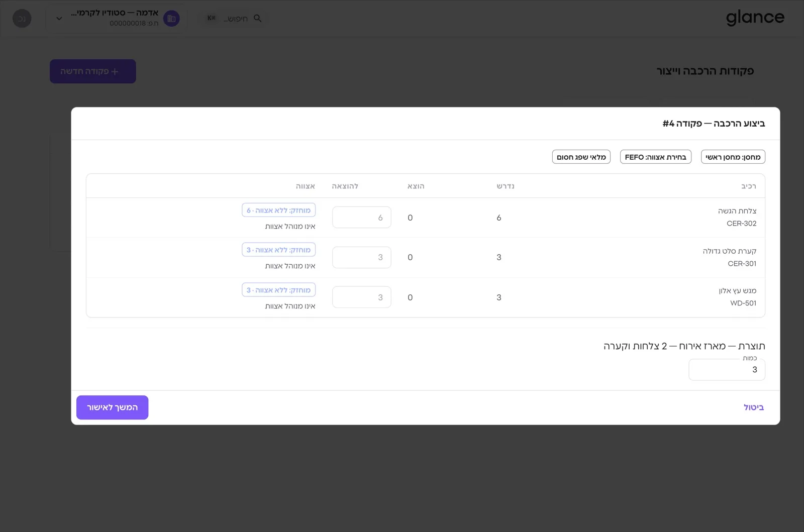The image size is (804, 532).
Task: Click the 'CER-302' SKU code
Action: [x=742, y=224]
